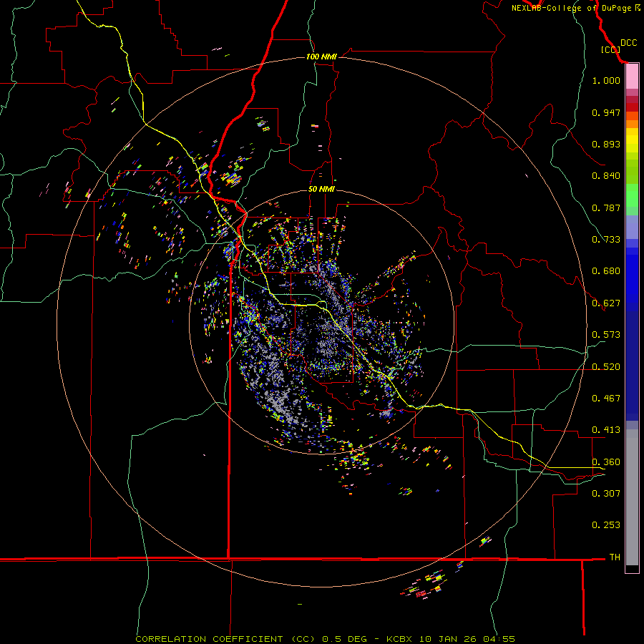
Task: Click the "[CC]" unit label above the legend
Action: pyautogui.click(x=610, y=49)
